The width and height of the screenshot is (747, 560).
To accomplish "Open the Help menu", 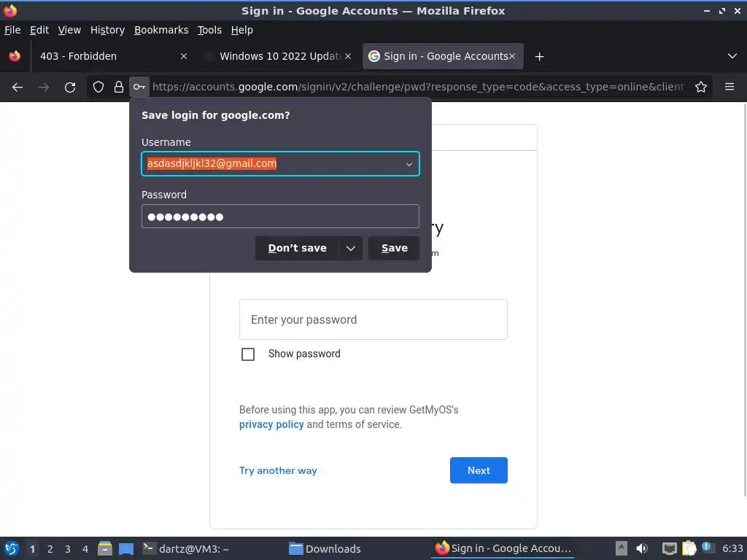I will click(x=242, y=30).
